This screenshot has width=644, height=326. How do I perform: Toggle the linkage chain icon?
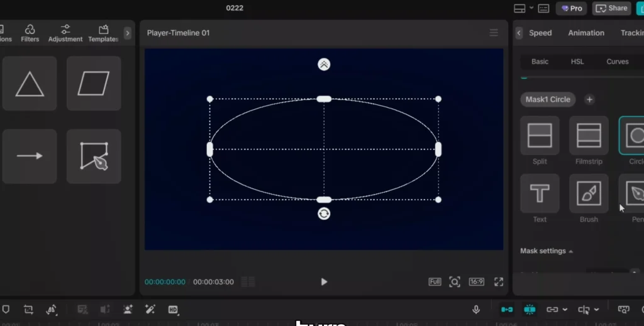point(552,310)
